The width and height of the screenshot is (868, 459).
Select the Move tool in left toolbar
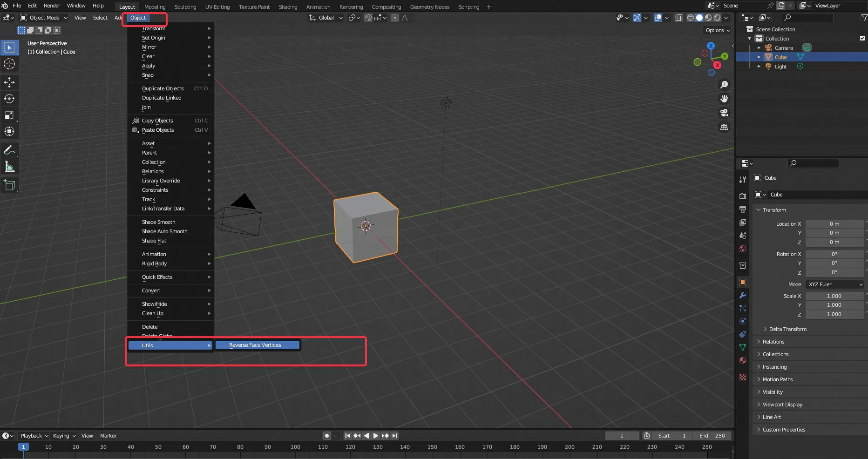click(x=9, y=82)
